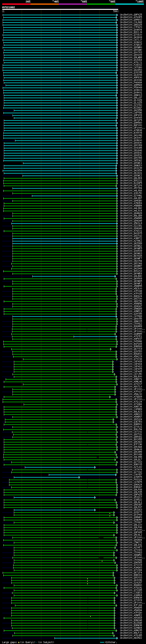The image size is (146, 644).
Task: Open hit UniRef100_Q9M602
Action: pos(131,20)
